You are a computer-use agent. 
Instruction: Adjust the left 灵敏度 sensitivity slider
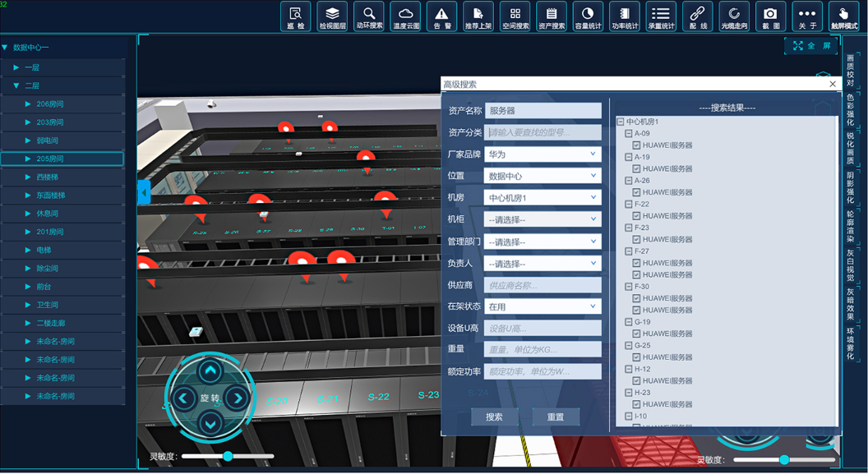point(228,456)
